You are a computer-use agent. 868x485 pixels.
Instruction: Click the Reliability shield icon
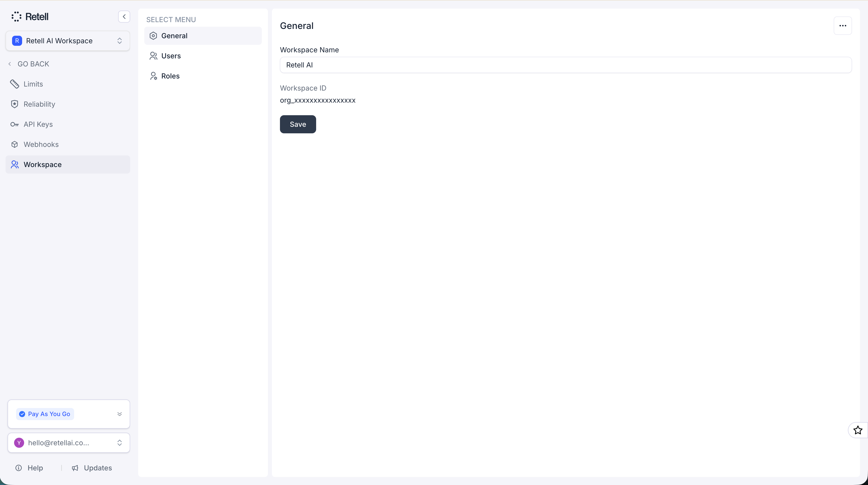15,104
